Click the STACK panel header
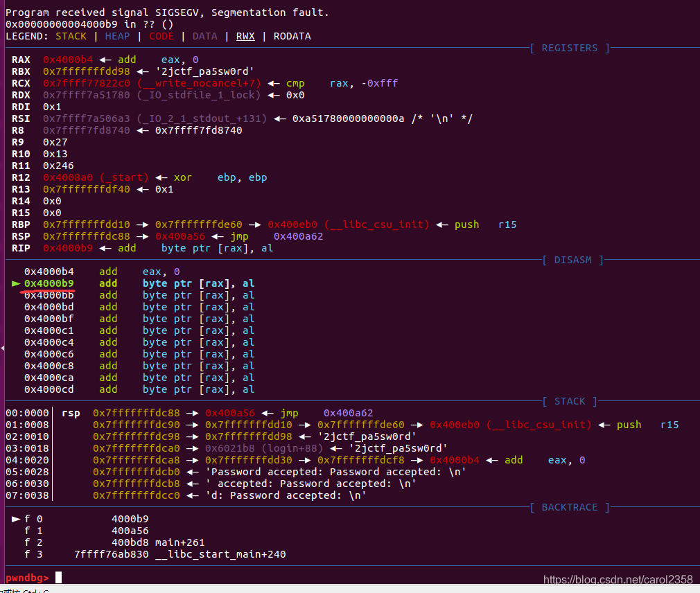 (570, 401)
